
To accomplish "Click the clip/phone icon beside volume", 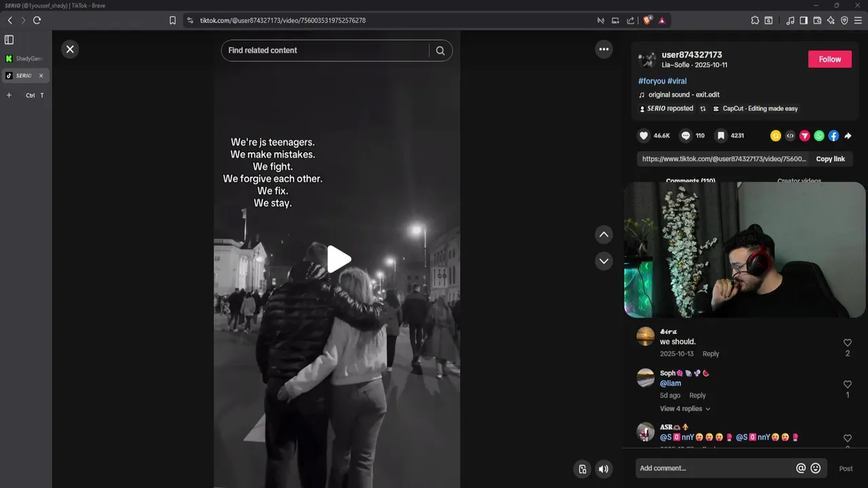I will pos(582,469).
